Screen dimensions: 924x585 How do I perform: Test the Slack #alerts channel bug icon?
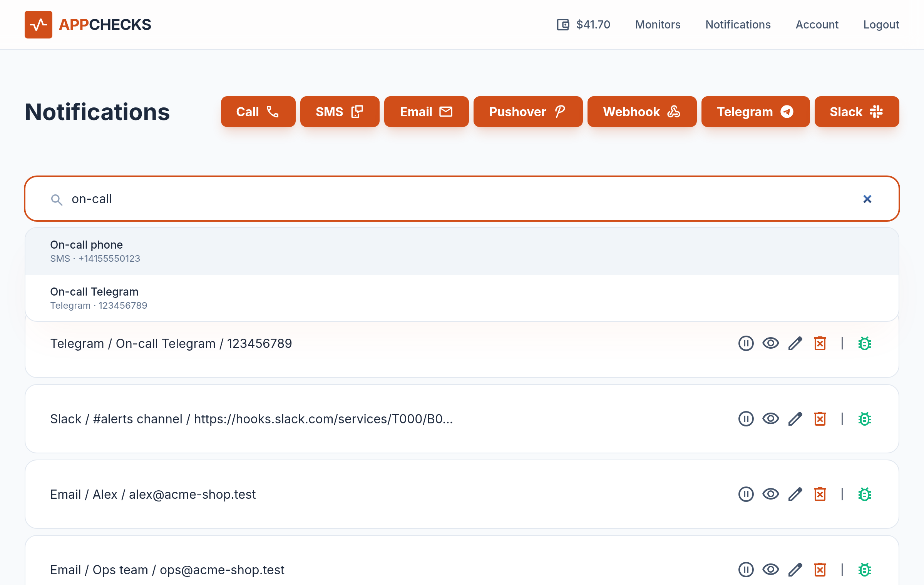[x=864, y=419]
